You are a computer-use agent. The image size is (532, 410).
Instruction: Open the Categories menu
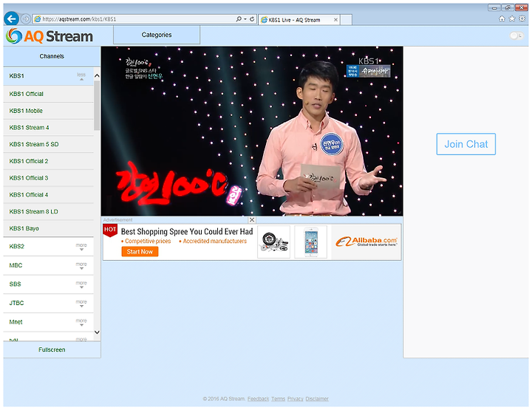click(157, 35)
